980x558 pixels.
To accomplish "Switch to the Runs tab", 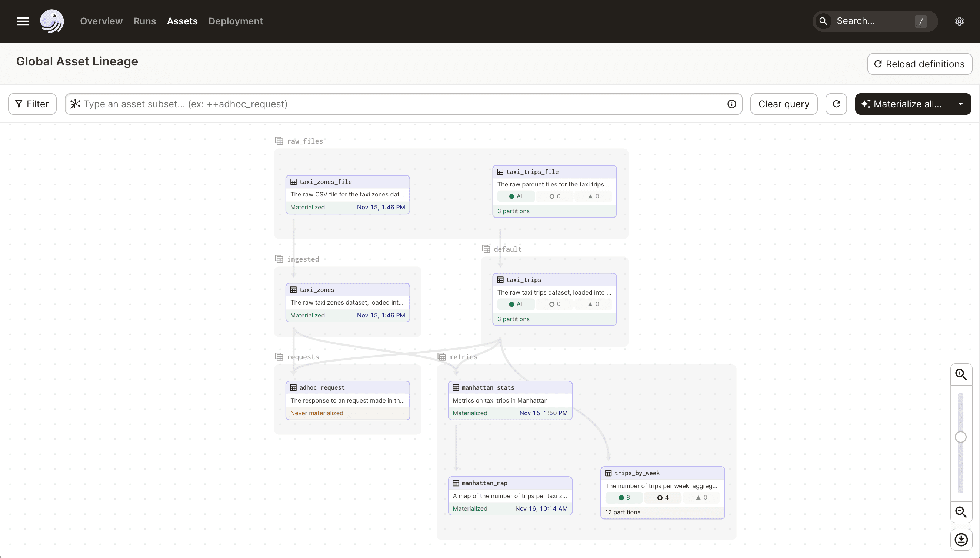I will [x=144, y=21].
